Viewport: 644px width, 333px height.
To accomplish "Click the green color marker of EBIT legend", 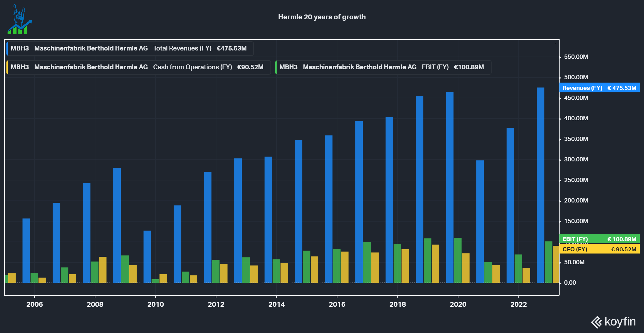I will click(x=276, y=67).
